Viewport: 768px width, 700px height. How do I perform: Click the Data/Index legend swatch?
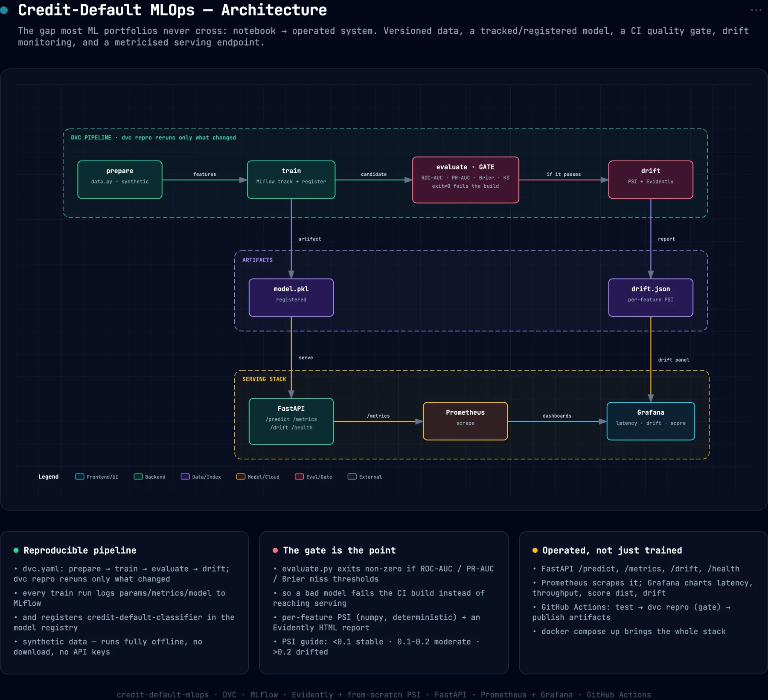click(x=185, y=476)
